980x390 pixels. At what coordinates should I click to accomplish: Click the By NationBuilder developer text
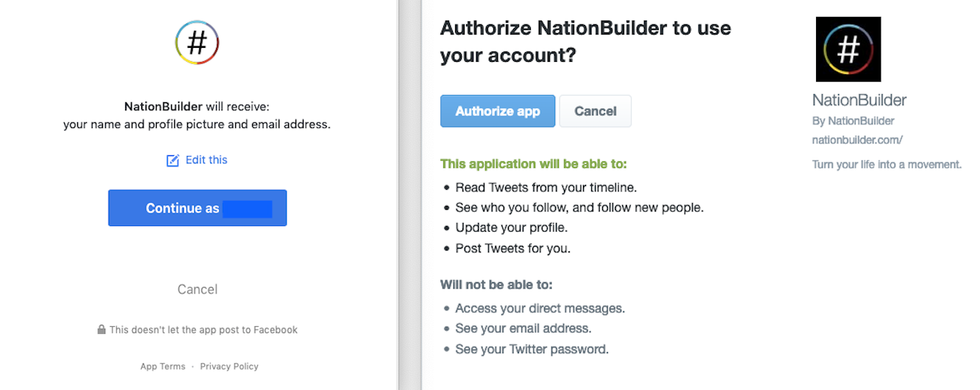click(x=853, y=121)
